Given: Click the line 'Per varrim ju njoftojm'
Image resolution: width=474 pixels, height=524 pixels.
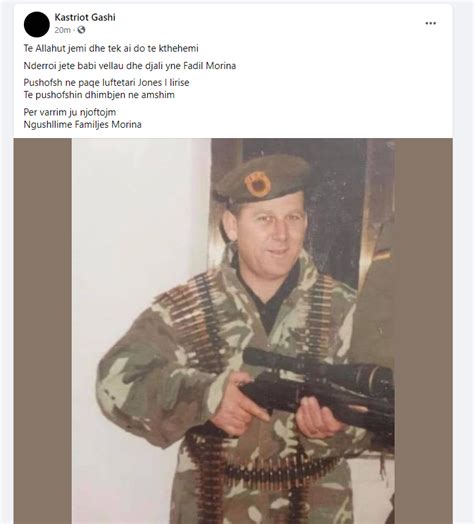Looking at the screenshot, I should (70, 112).
